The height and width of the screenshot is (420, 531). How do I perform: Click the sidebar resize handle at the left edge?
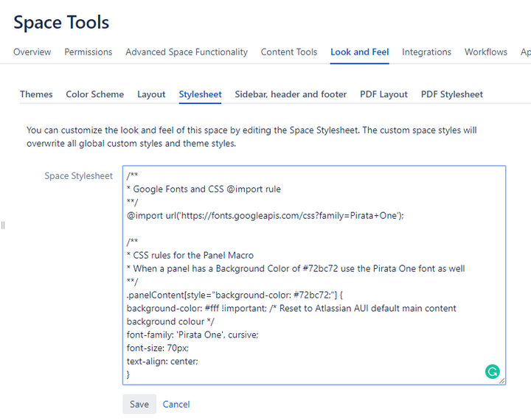pyautogui.click(x=3, y=225)
